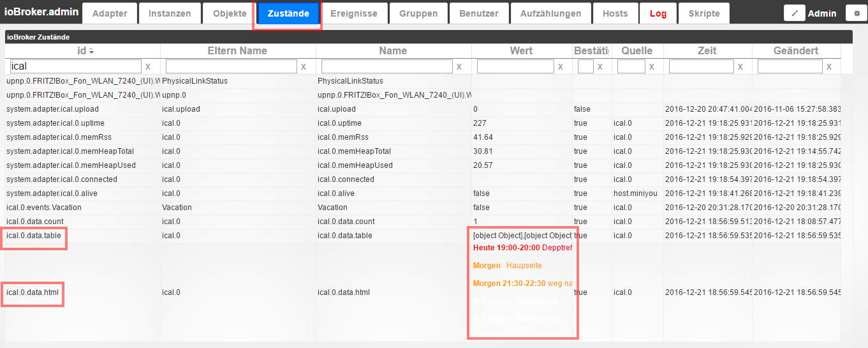Sort by the Zeit column header

coord(707,50)
